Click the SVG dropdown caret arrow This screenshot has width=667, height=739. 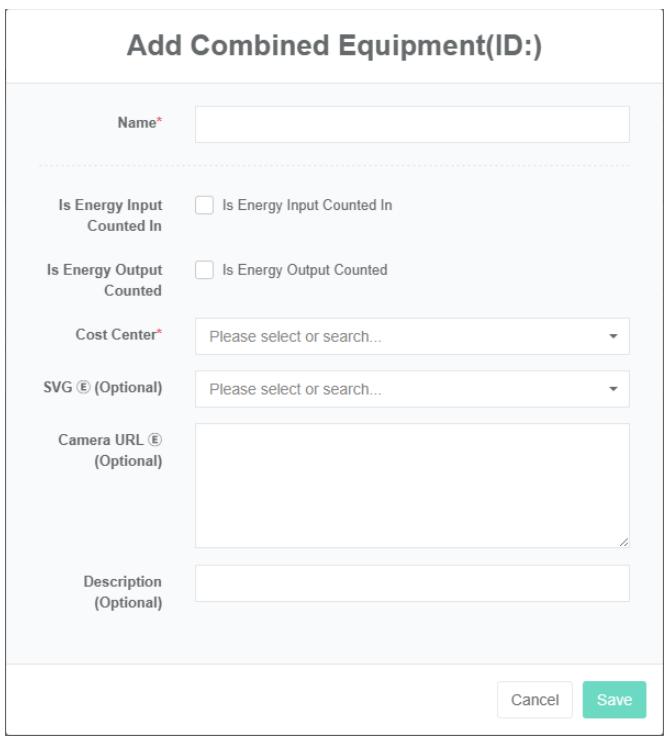[x=614, y=389]
